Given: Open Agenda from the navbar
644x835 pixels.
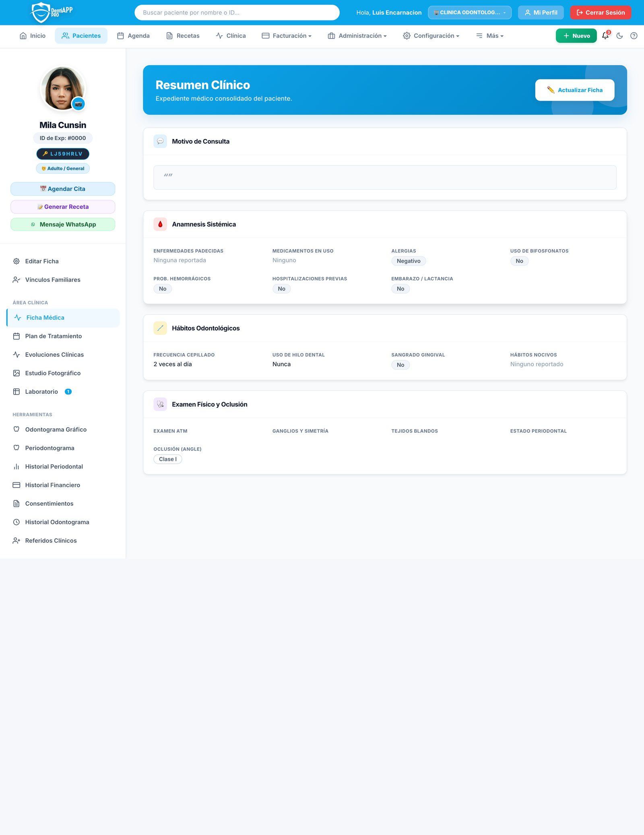Looking at the screenshot, I should 133,36.
